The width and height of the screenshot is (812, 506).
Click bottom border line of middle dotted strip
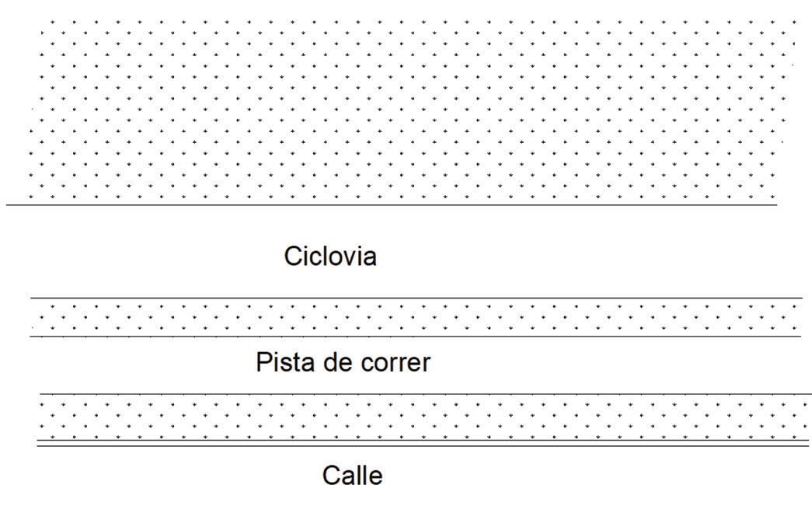click(416, 336)
